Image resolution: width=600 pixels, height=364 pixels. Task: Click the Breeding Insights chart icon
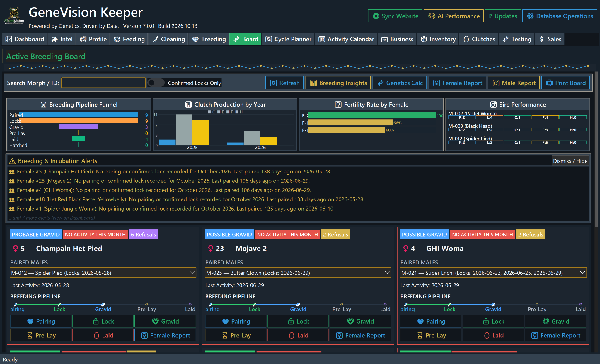313,83
